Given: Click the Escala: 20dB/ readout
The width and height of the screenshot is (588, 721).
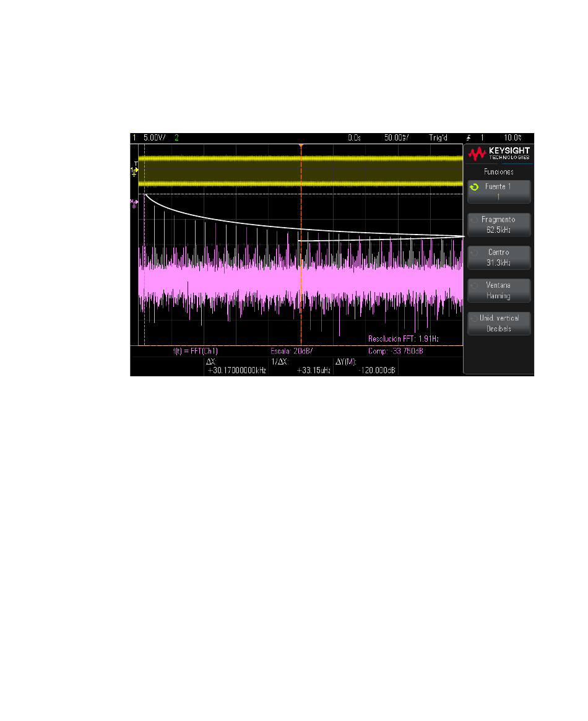Looking at the screenshot, I should click(292, 351).
